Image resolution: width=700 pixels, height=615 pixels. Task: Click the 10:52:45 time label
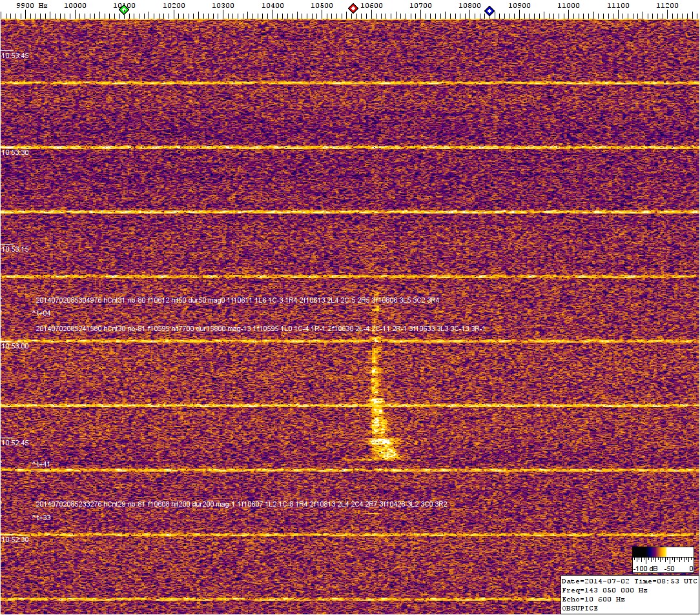tap(15, 443)
